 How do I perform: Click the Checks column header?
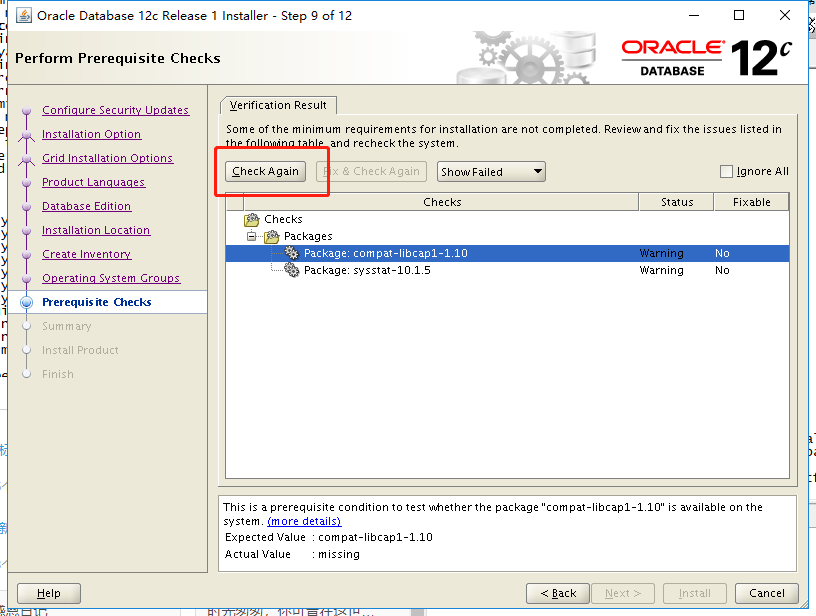(x=442, y=202)
